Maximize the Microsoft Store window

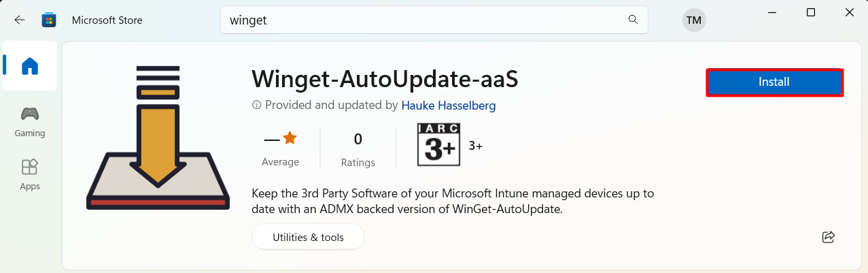click(x=811, y=13)
